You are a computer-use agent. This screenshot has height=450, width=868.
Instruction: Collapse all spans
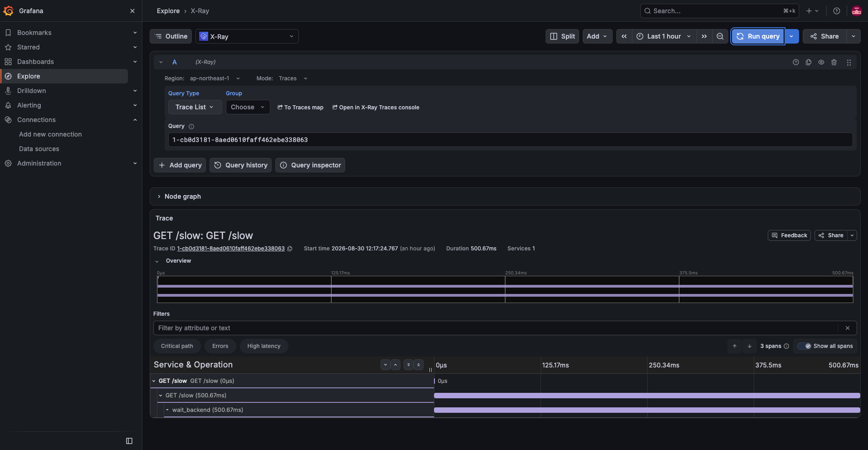tap(419, 365)
